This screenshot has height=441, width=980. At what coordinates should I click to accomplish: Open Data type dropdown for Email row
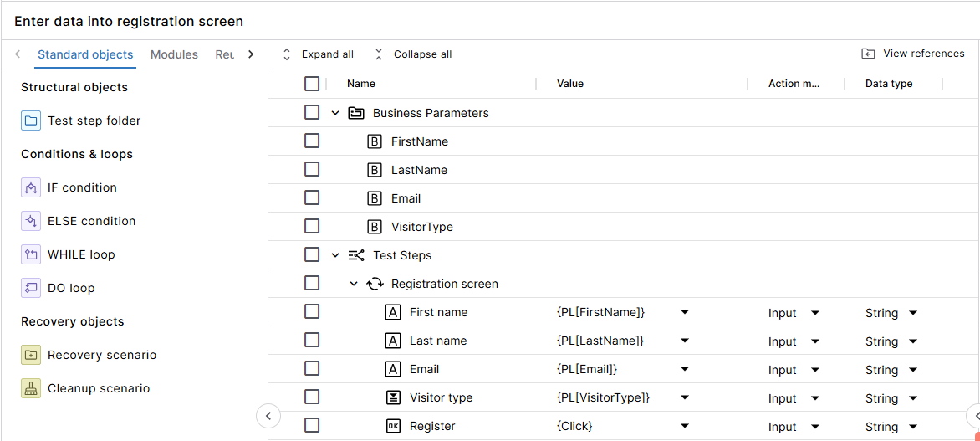click(x=913, y=370)
